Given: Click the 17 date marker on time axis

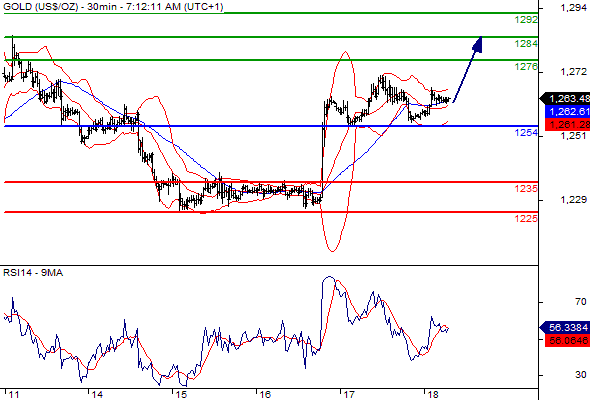Looking at the screenshot, I should (x=348, y=394).
